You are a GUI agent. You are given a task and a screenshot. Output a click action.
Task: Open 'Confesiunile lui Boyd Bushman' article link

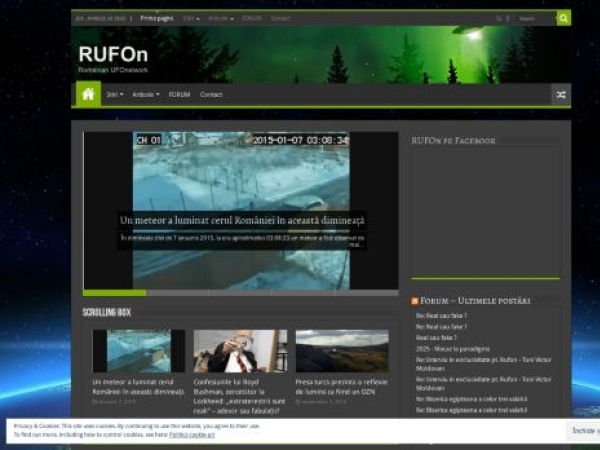point(239,396)
